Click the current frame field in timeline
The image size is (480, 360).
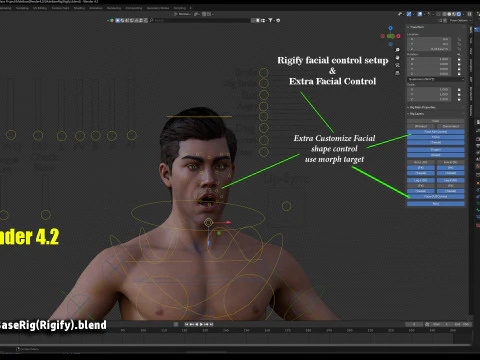[x=414, y=324]
